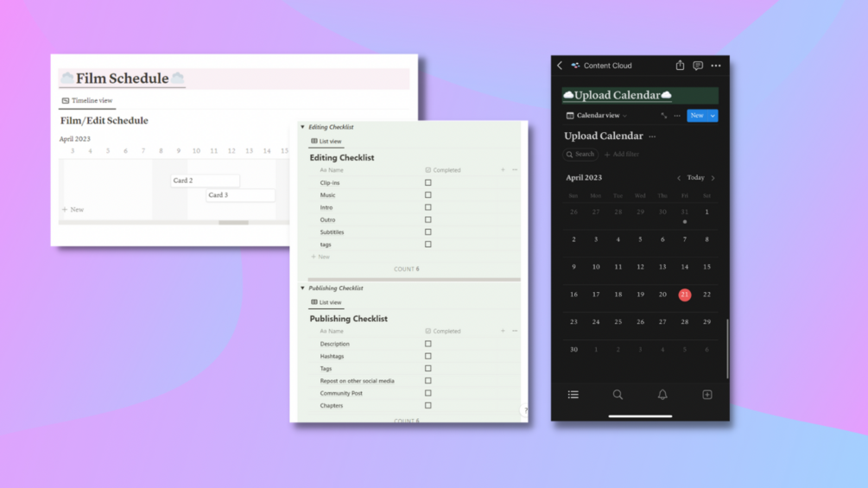Go back using the Content Cloud back arrow
The height and width of the screenshot is (488, 868).
tap(560, 66)
